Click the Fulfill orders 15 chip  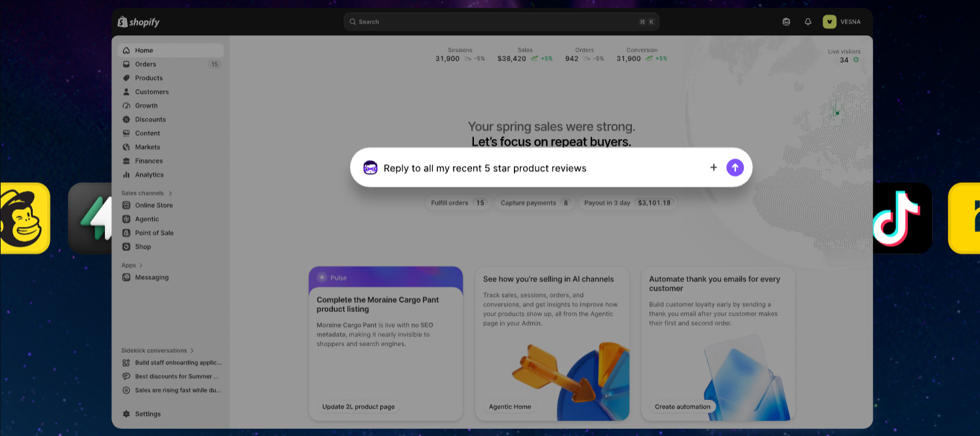(x=458, y=203)
